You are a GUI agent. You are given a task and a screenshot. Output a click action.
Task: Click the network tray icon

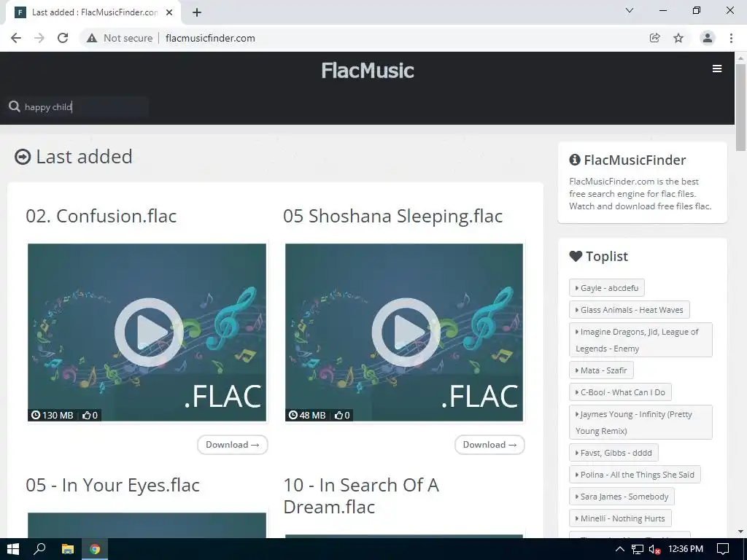click(x=638, y=549)
